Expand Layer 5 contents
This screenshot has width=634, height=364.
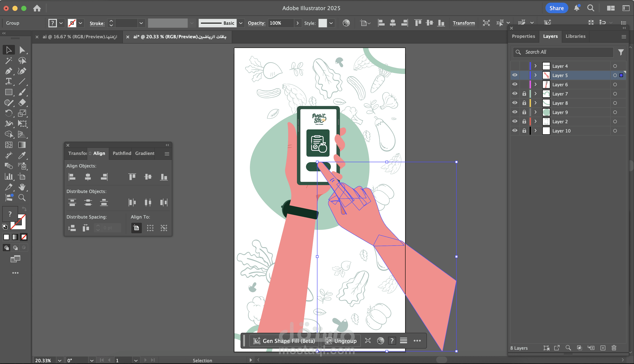click(x=536, y=75)
